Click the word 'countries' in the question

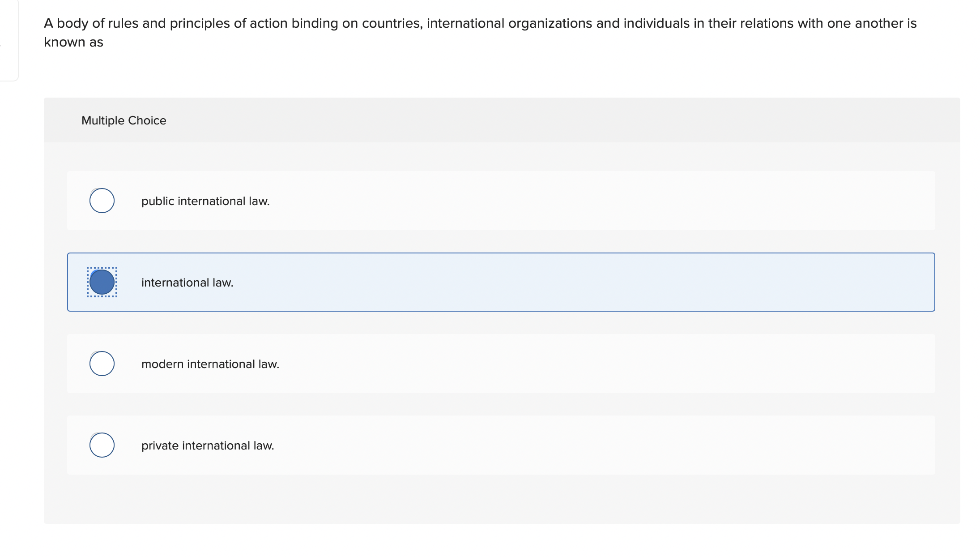pos(392,23)
